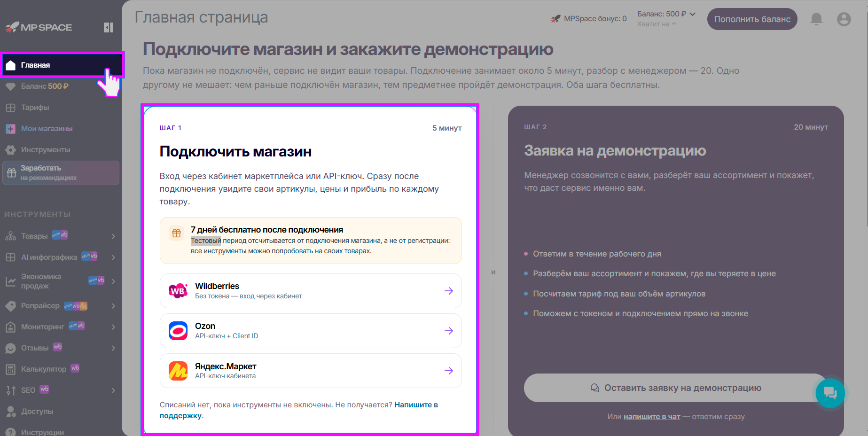The height and width of the screenshot is (436, 868).
Task: Click the MP Space rocket logo
Action: click(39, 27)
